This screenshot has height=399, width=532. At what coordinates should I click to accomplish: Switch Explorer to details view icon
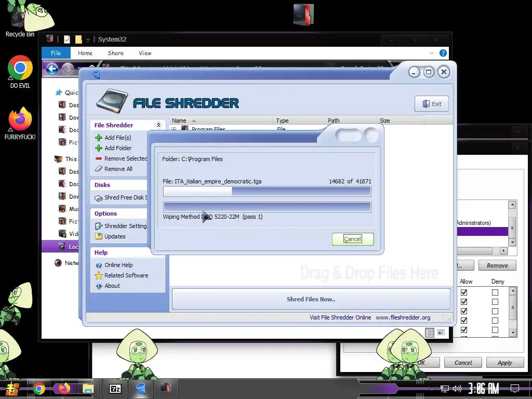[430, 332]
